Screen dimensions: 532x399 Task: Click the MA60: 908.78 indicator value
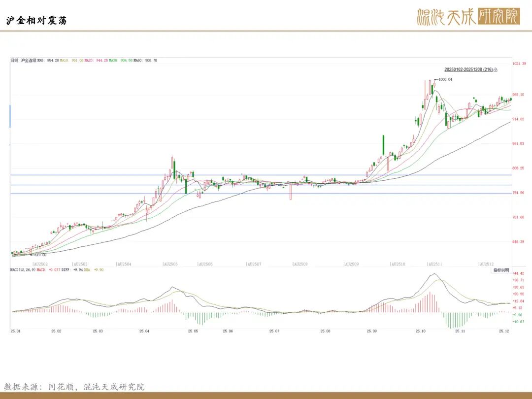click(145, 61)
